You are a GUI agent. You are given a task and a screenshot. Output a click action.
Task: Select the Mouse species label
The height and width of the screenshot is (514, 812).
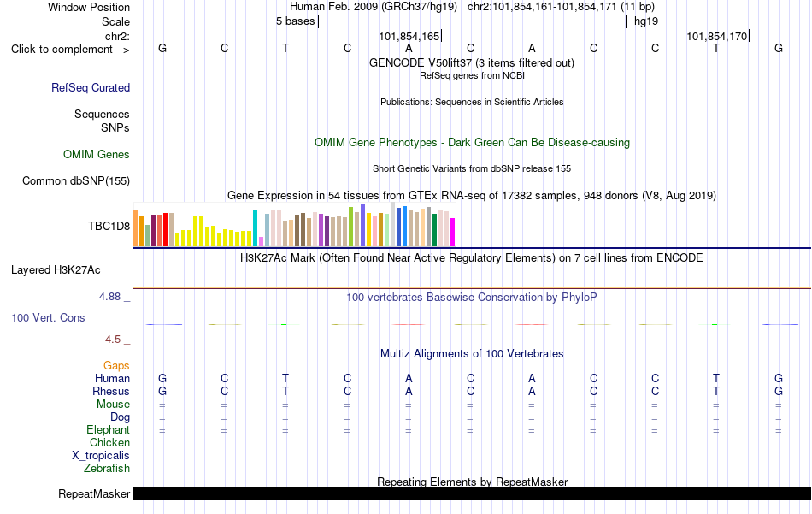coord(114,405)
